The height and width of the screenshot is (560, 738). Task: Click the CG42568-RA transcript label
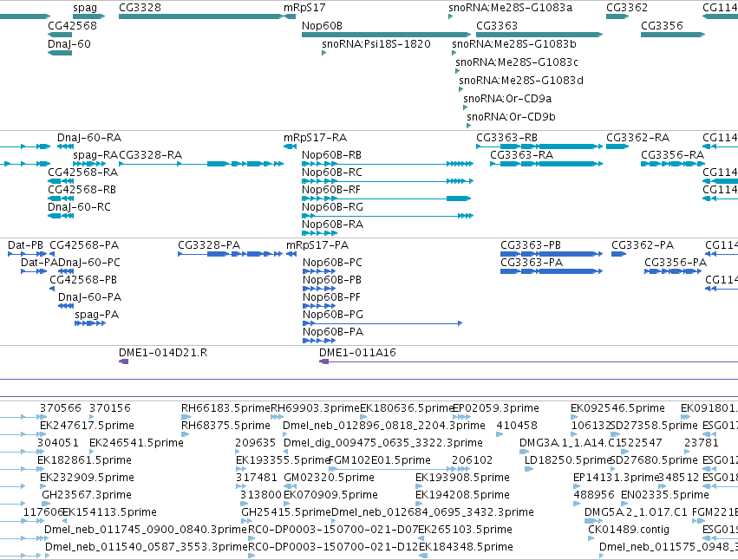[83, 173]
